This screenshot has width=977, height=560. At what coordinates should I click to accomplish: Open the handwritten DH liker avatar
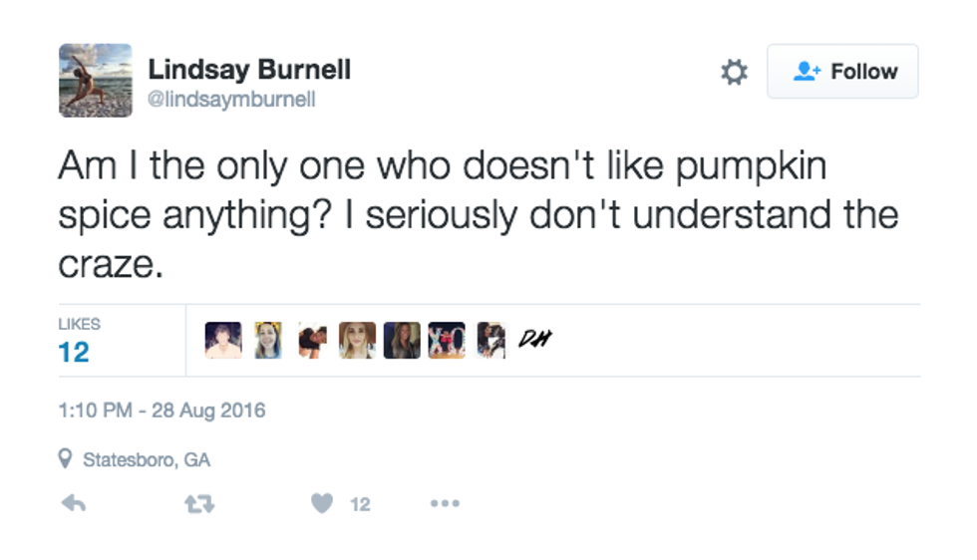534,340
